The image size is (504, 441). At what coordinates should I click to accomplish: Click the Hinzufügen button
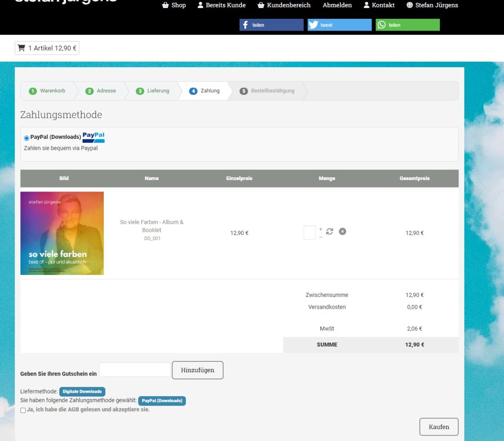coord(198,370)
